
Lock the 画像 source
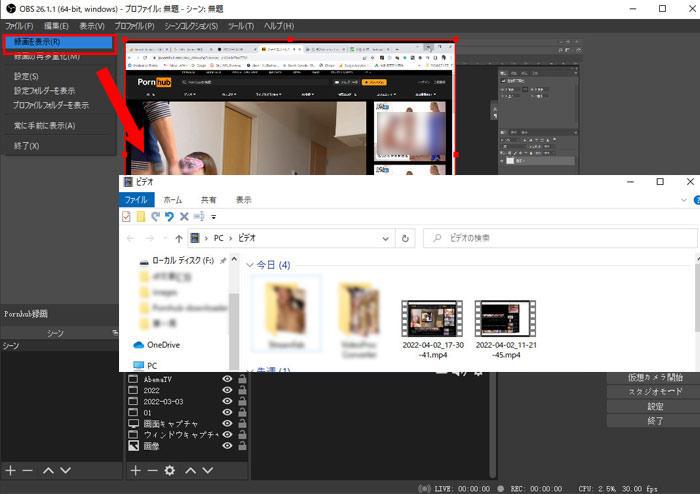coord(242,445)
